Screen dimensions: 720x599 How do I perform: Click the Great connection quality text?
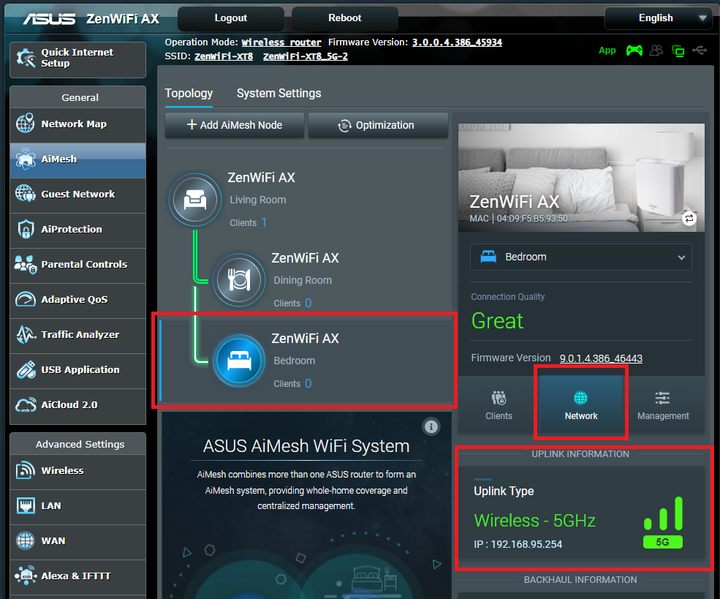497,321
